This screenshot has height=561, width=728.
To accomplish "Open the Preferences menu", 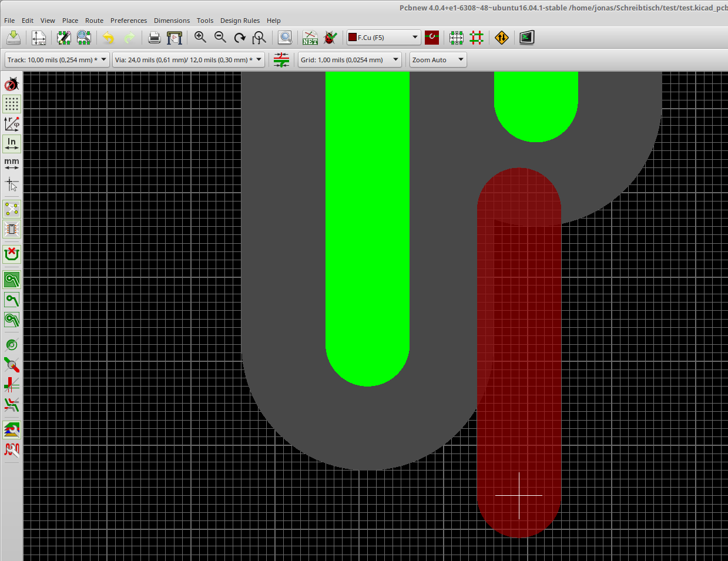I will pos(129,21).
